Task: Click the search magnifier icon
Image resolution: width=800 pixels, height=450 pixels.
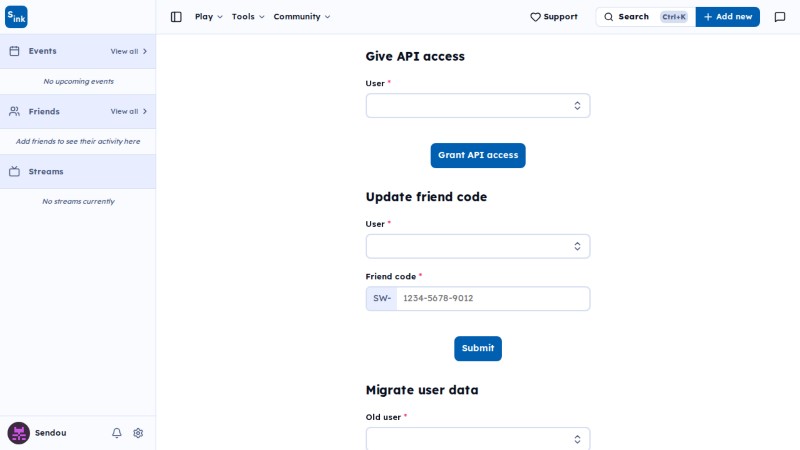Action: [x=608, y=17]
